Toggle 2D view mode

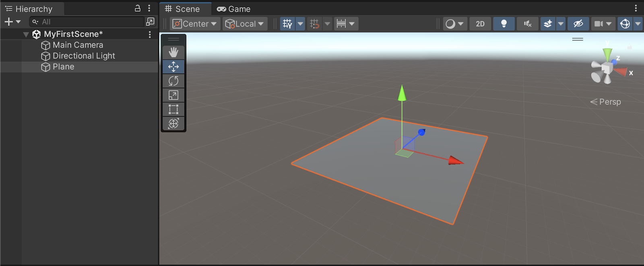click(x=480, y=24)
